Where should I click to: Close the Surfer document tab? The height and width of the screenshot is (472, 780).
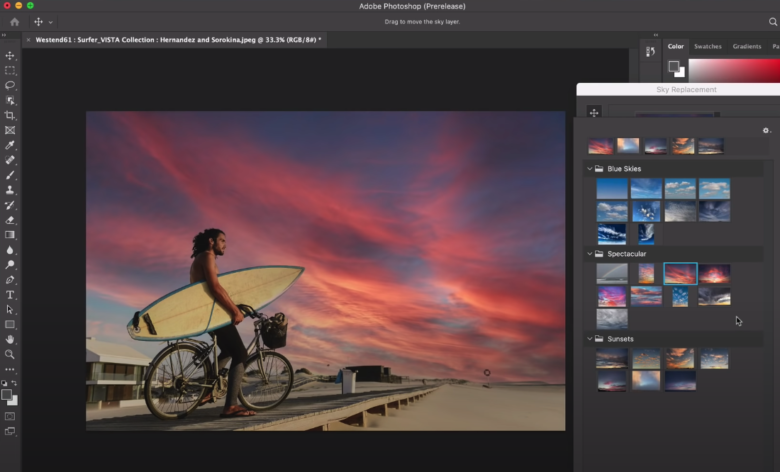pyautogui.click(x=29, y=40)
